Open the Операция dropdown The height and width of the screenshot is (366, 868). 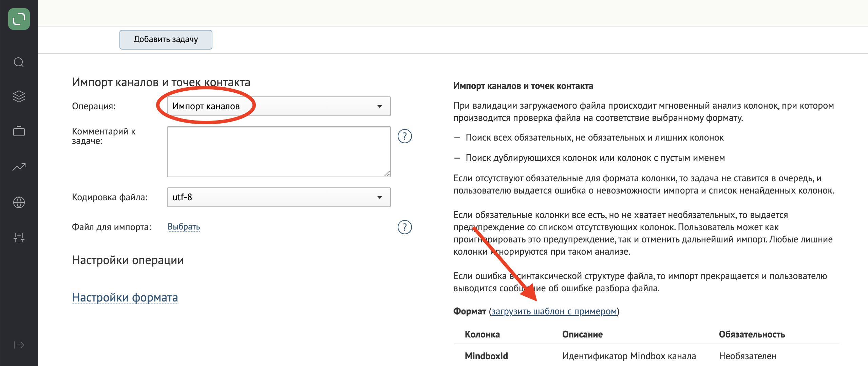coord(279,106)
